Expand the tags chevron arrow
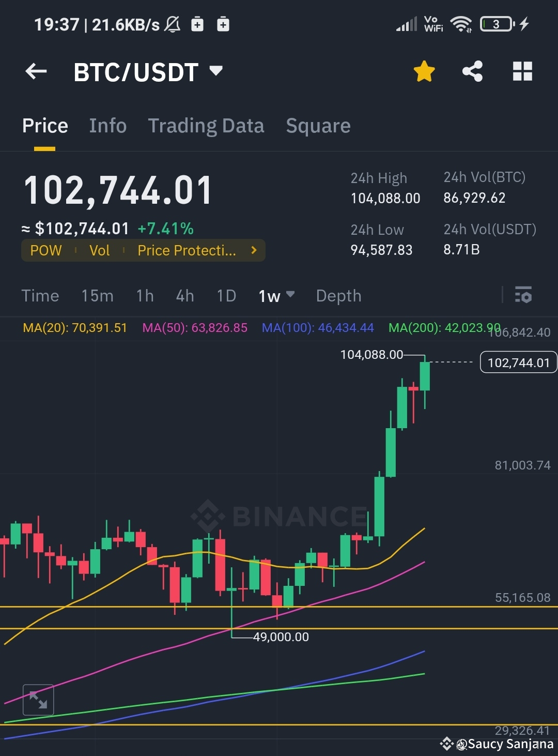Image resolution: width=558 pixels, height=756 pixels. tap(254, 250)
